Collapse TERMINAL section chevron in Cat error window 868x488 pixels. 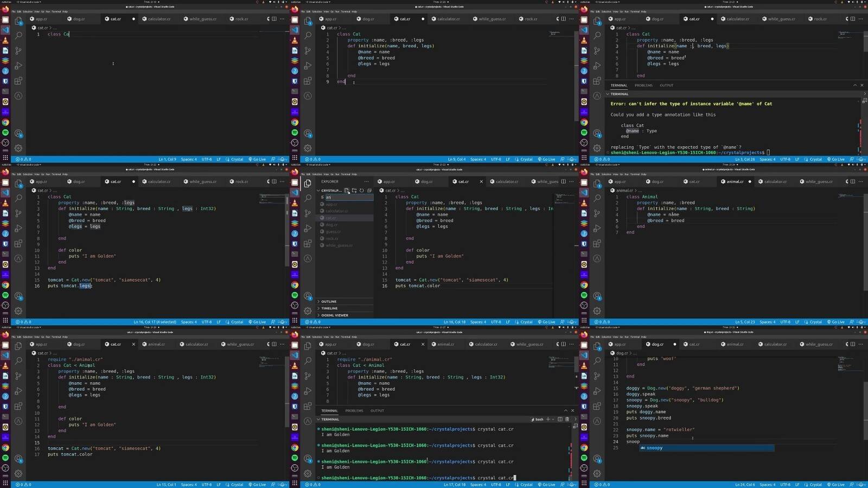(x=608, y=94)
